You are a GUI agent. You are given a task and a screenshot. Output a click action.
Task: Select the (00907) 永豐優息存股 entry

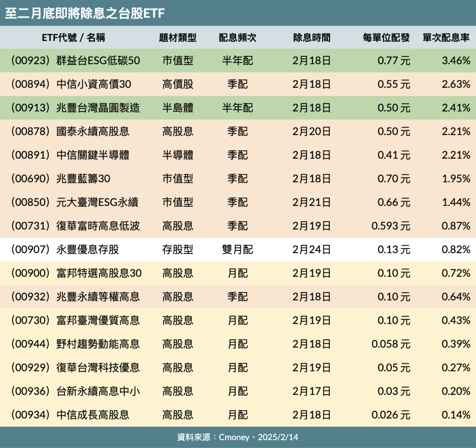click(x=65, y=250)
